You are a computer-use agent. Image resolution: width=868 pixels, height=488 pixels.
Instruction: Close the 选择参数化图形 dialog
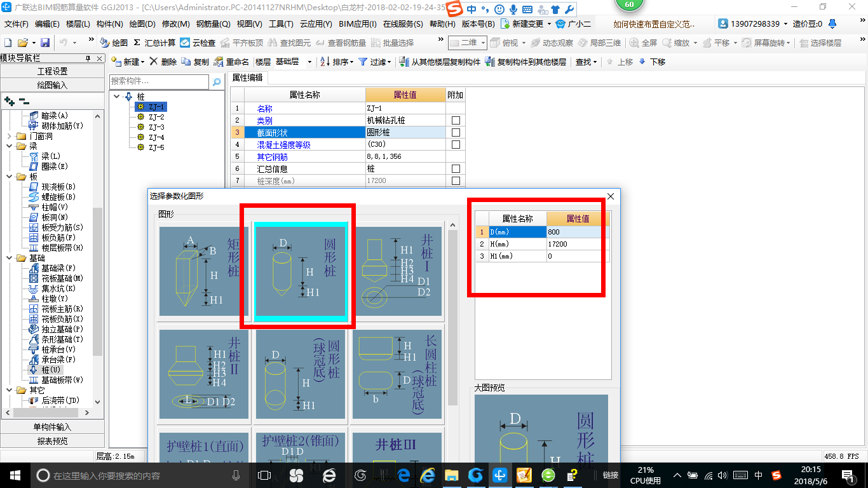pos(611,196)
